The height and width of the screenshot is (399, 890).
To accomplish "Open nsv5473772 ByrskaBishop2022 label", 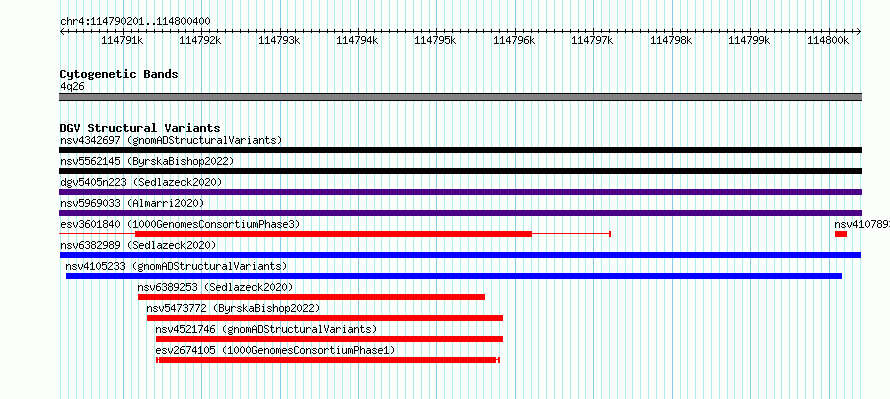I will click(233, 308).
